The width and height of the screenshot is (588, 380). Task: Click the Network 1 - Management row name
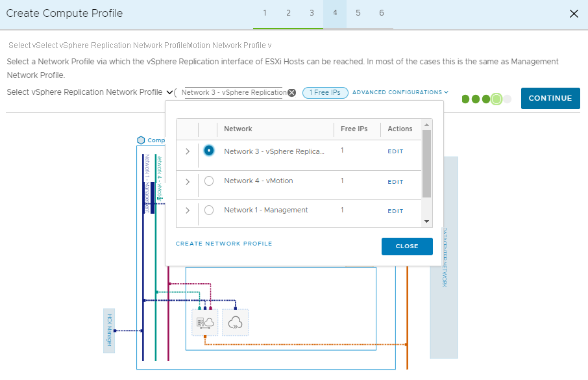(x=266, y=210)
